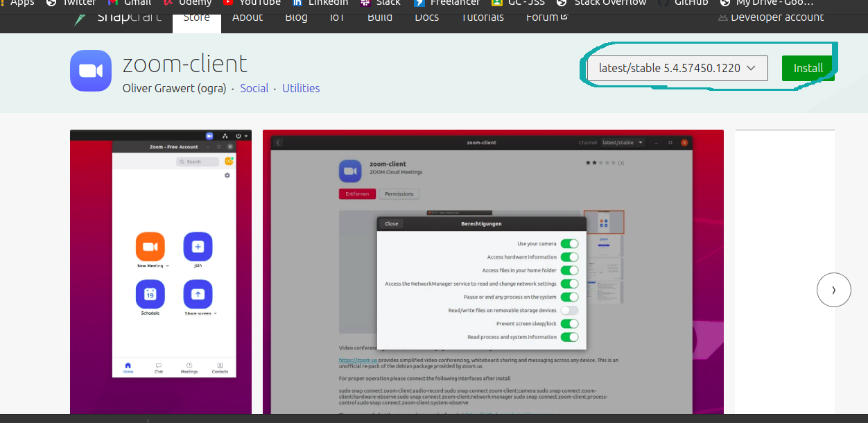Viewport: 868px width, 423px height.
Task: Click the New Meeting icon in the first screenshot
Action: tap(150, 247)
